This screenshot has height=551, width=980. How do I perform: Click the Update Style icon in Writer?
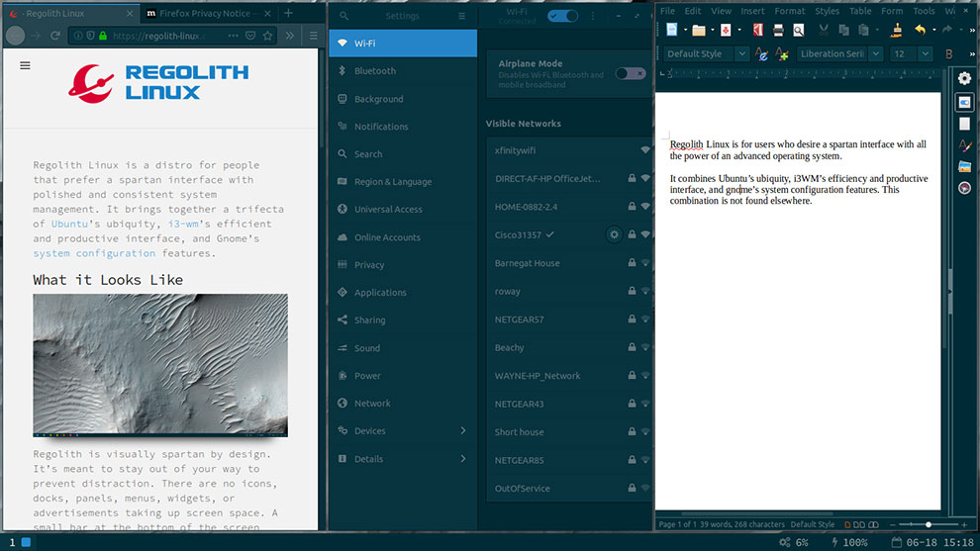point(761,54)
